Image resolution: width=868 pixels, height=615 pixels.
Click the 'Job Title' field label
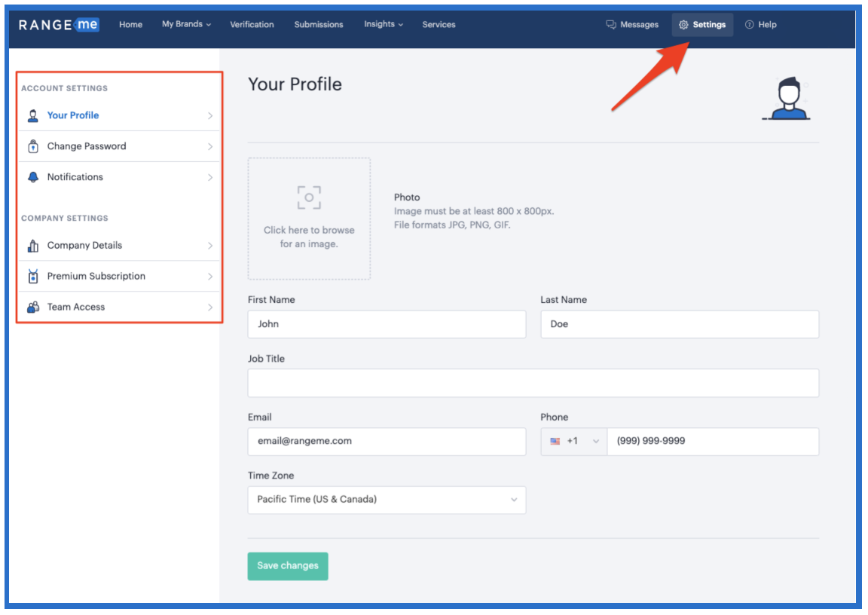266,359
